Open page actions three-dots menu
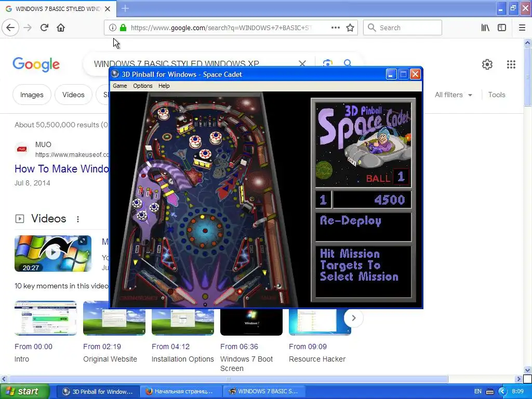532x399 pixels. click(335, 28)
